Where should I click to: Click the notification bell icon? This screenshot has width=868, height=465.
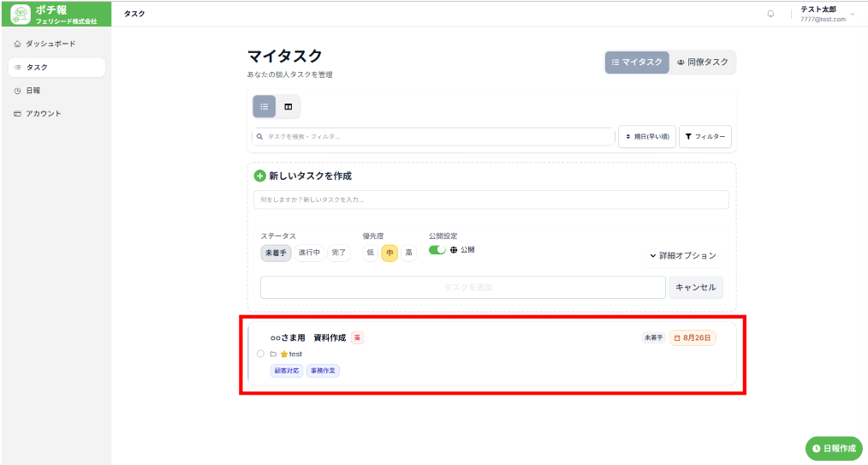[770, 14]
